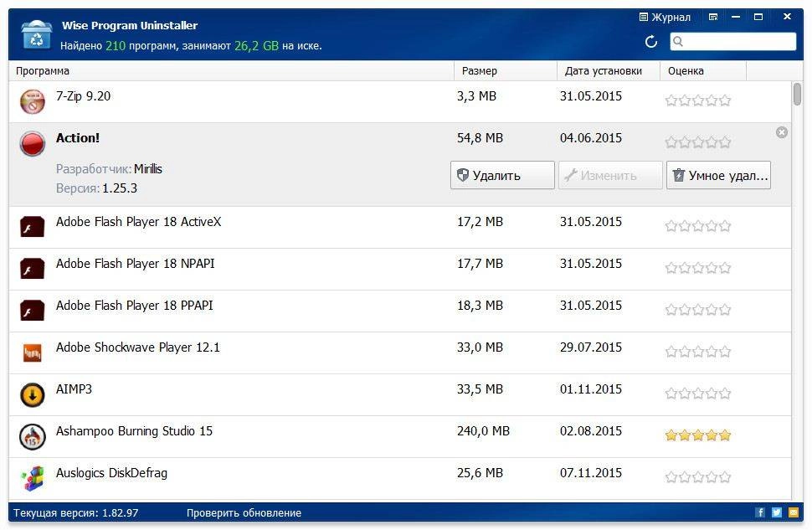Click the email icon in status bar

pos(794,512)
